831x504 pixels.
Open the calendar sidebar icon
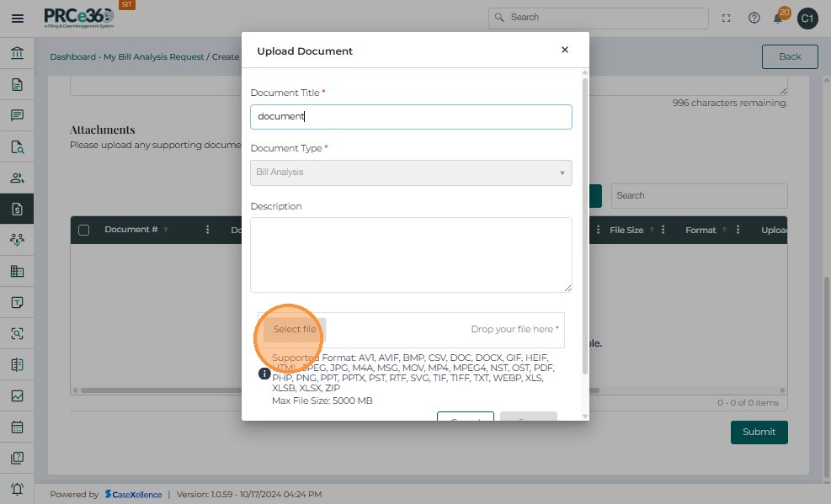tap(17, 427)
